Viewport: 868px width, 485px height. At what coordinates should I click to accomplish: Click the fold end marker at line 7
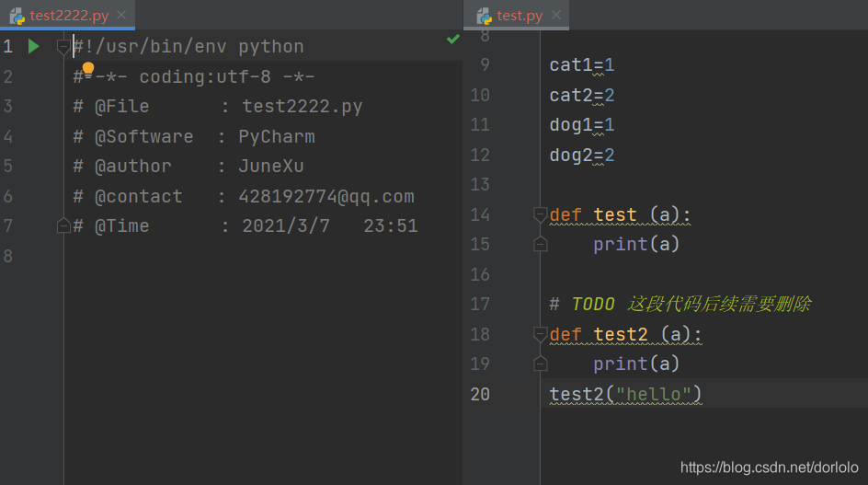(63, 225)
